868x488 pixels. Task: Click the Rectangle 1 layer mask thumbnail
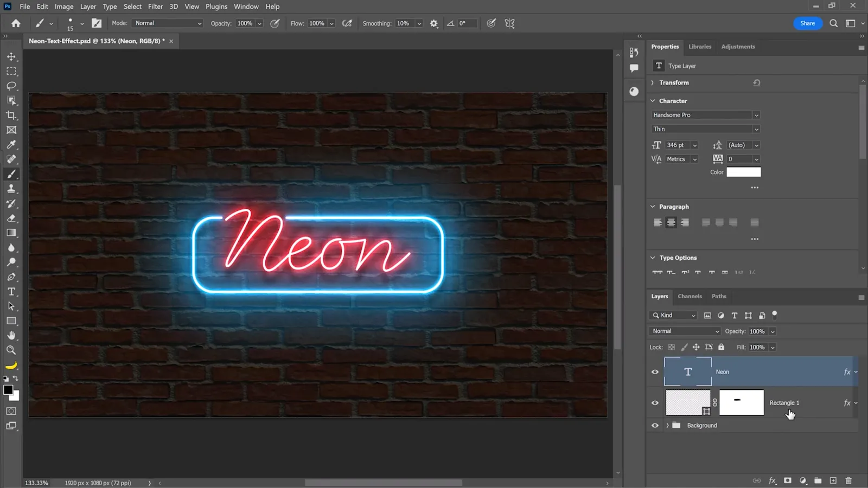(x=741, y=403)
